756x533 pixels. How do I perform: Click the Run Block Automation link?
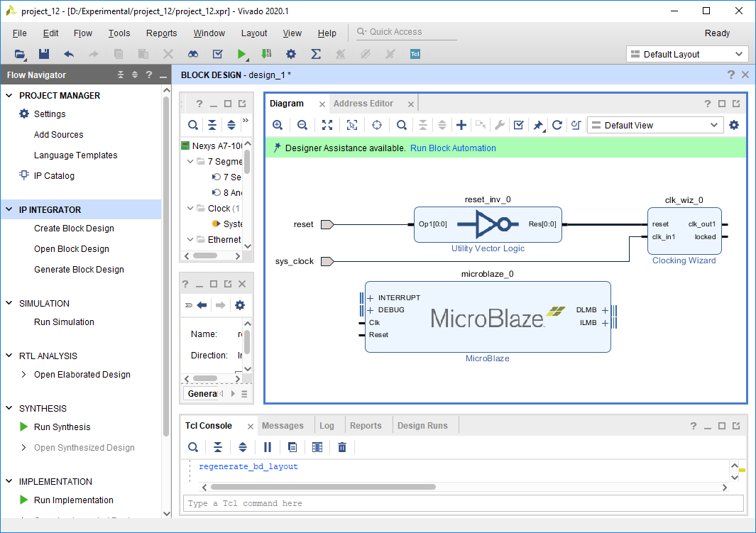(x=453, y=148)
